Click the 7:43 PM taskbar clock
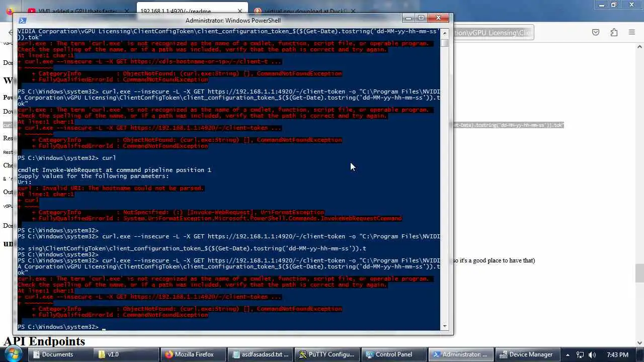644x362 pixels. pos(617,354)
